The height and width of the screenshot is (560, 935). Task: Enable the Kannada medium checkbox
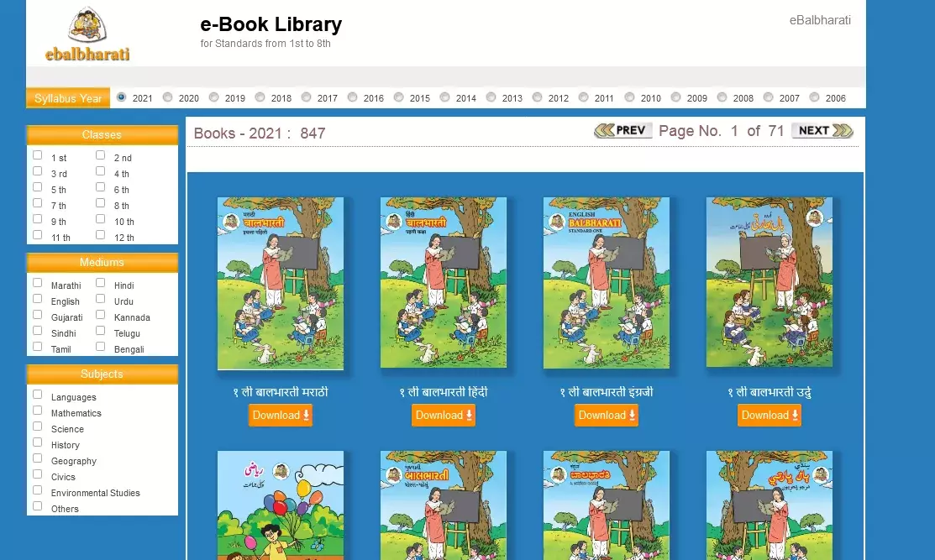[x=100, y=315]
